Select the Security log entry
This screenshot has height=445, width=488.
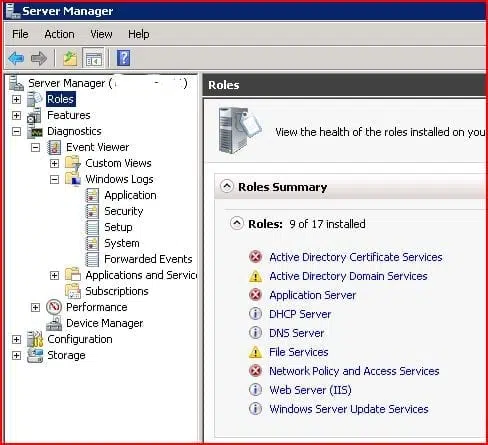(124, 211)
